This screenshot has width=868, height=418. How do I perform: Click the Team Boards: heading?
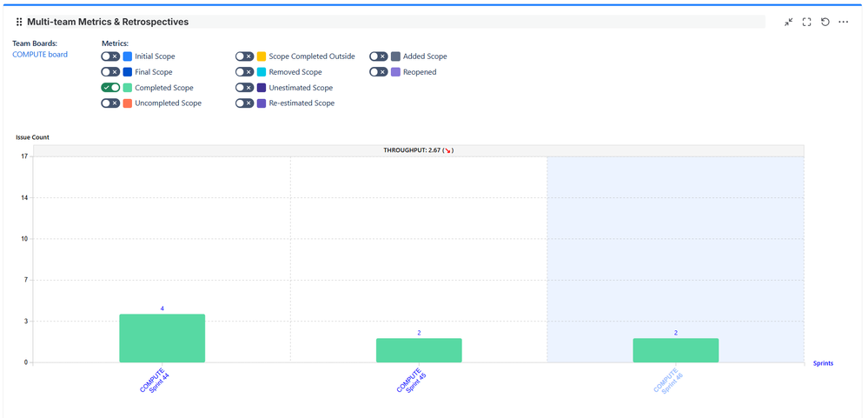pos(35,43)
